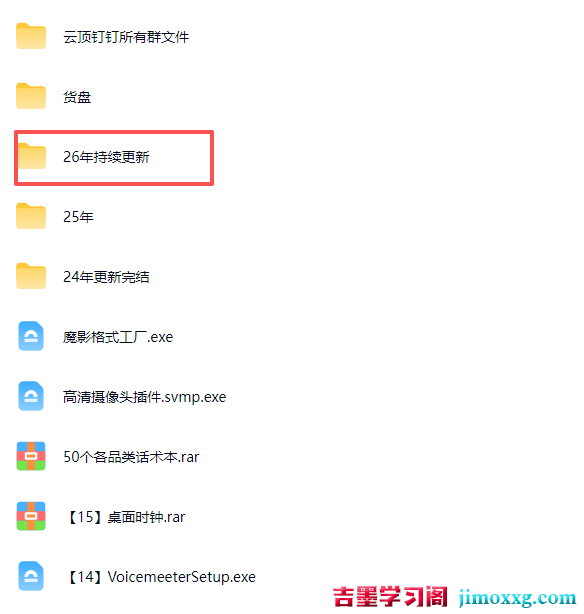The height and width of the screenshot is (614, 584).
Task: Open folder named 云顶钉钉所有群文件
Action: pyautogui.click(x=126, y=37)
